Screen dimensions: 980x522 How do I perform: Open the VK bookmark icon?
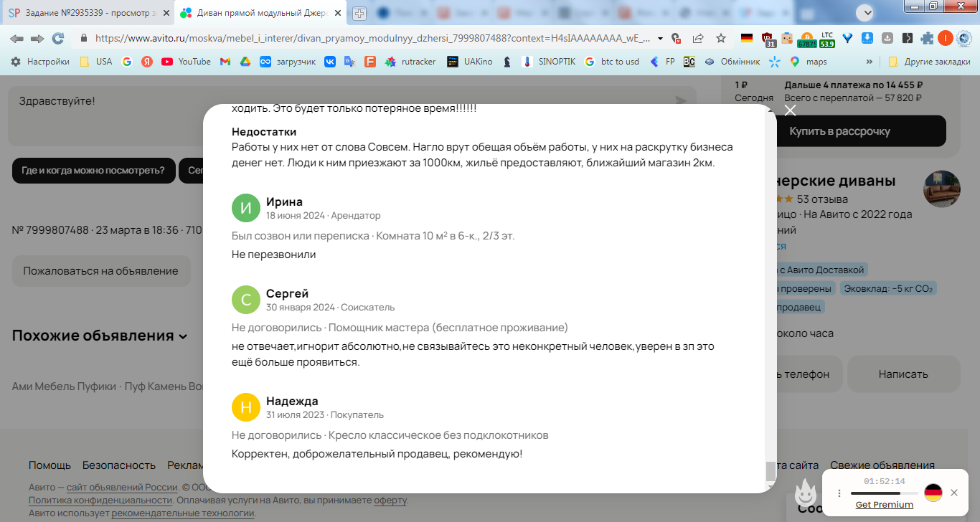coord(330,62)
